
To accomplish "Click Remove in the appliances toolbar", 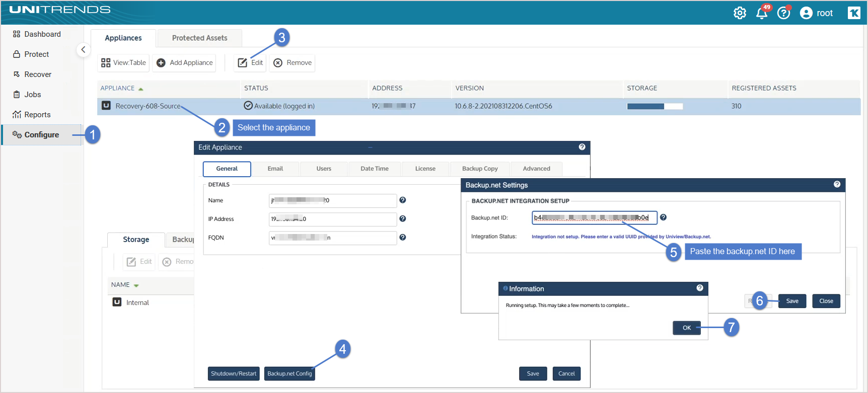I will [x=293, y=63].
